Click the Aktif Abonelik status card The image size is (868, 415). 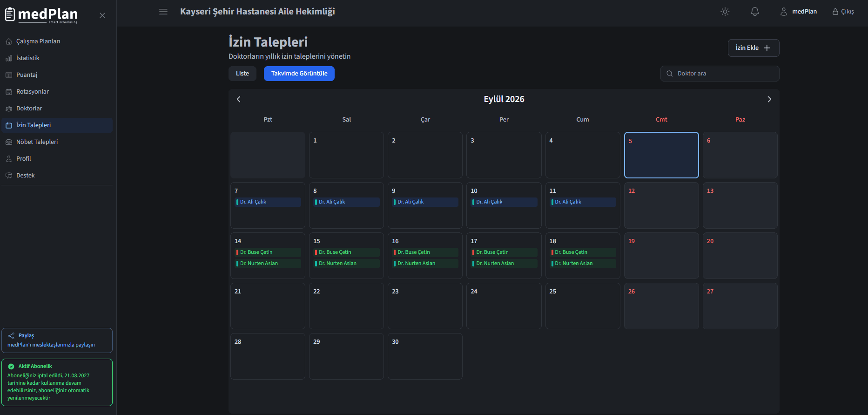(57, 382)
